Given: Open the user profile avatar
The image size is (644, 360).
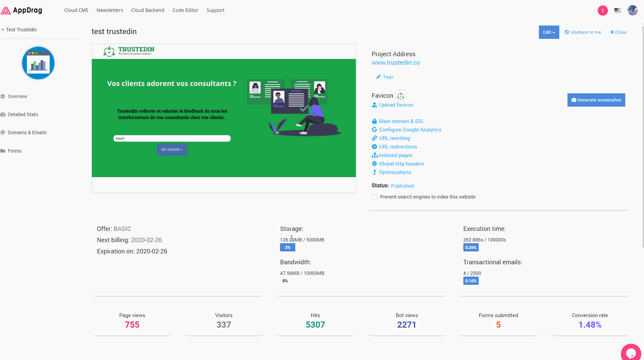Looking at the screenshot, I should coord(632,10).
